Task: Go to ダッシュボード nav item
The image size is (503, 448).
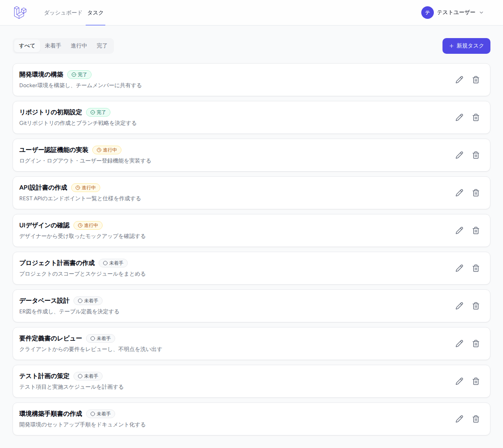Action: (x=63, y=13)
